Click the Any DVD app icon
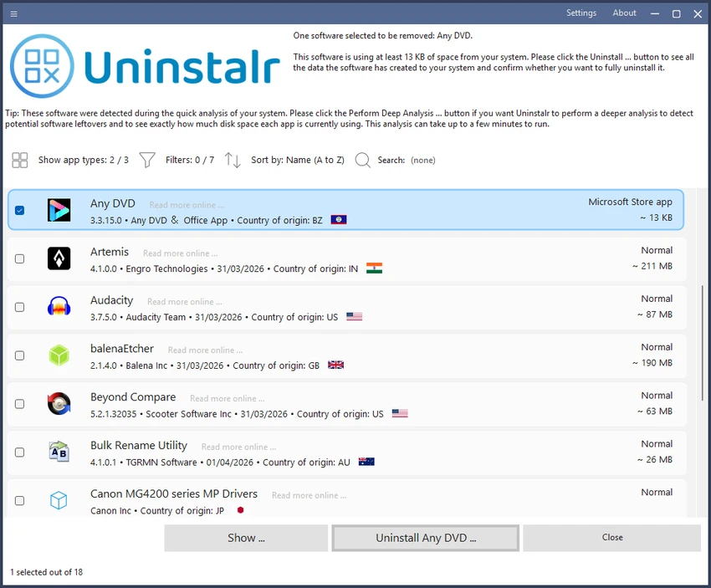The width and height of the screenshot is (711, 588). click(59, 210)
